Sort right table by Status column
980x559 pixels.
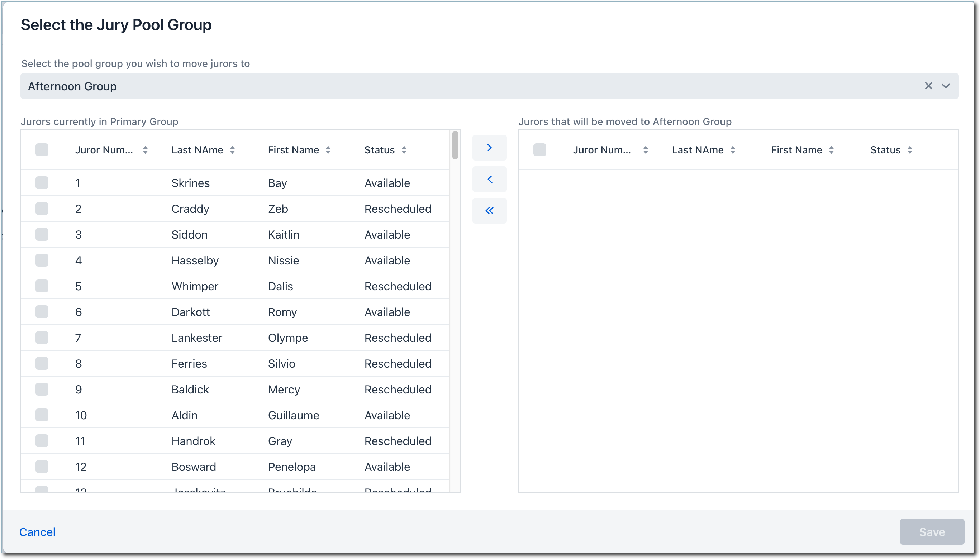click(910, 150)
